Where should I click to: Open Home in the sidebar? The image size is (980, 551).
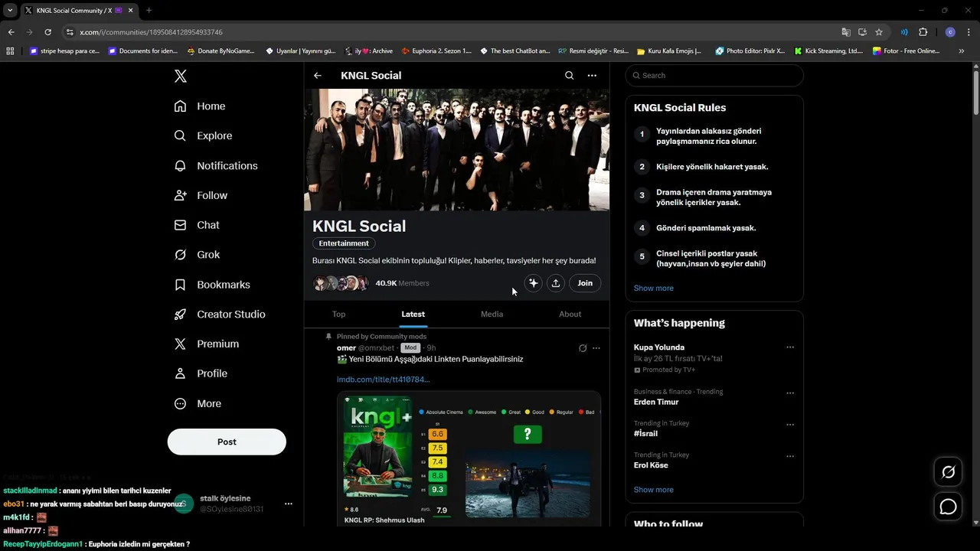pos(200,106)
